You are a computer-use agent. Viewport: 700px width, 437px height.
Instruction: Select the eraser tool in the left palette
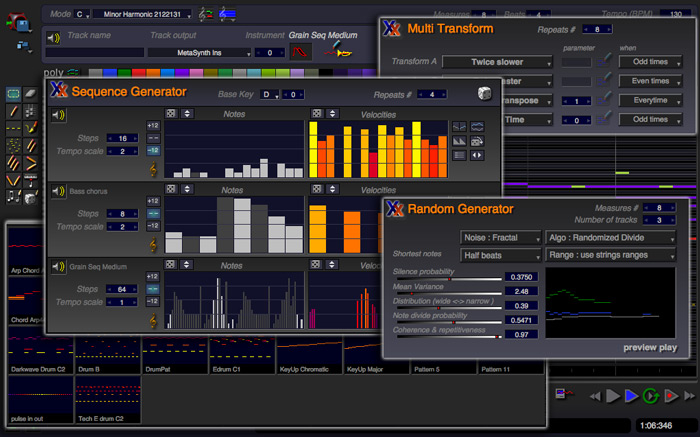[30, 93]
